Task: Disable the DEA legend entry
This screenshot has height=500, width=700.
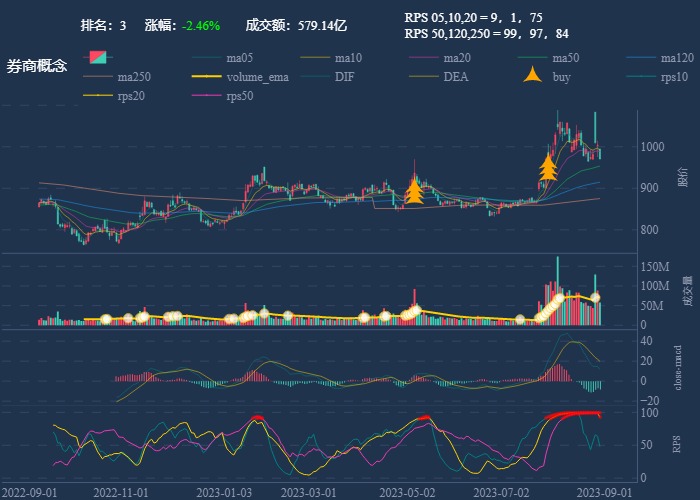Action: tap(455, 77)
